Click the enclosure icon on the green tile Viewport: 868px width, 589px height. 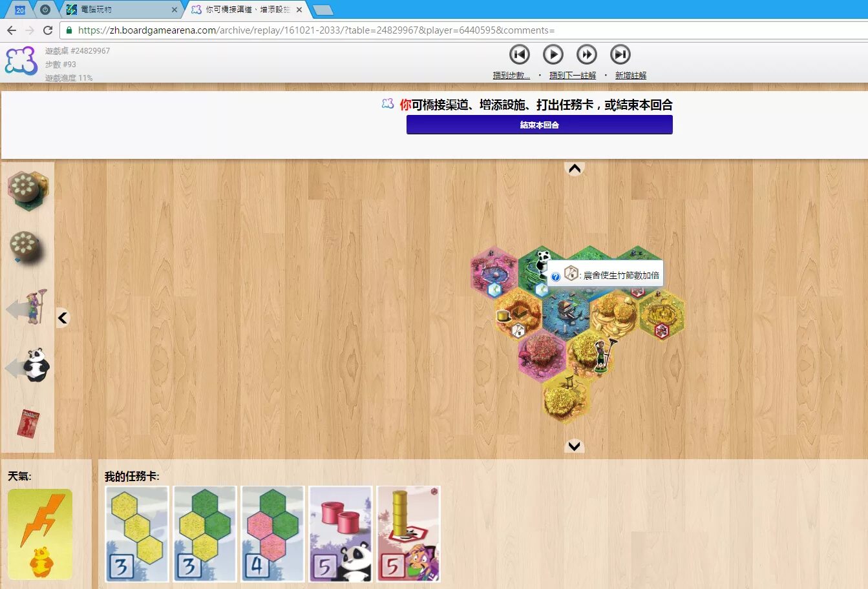point(638,292)
